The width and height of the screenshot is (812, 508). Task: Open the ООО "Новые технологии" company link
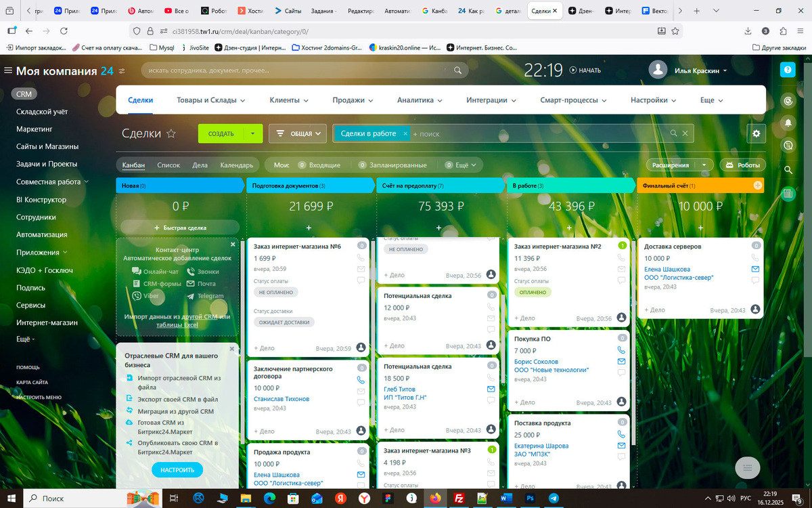pos(551,370)
